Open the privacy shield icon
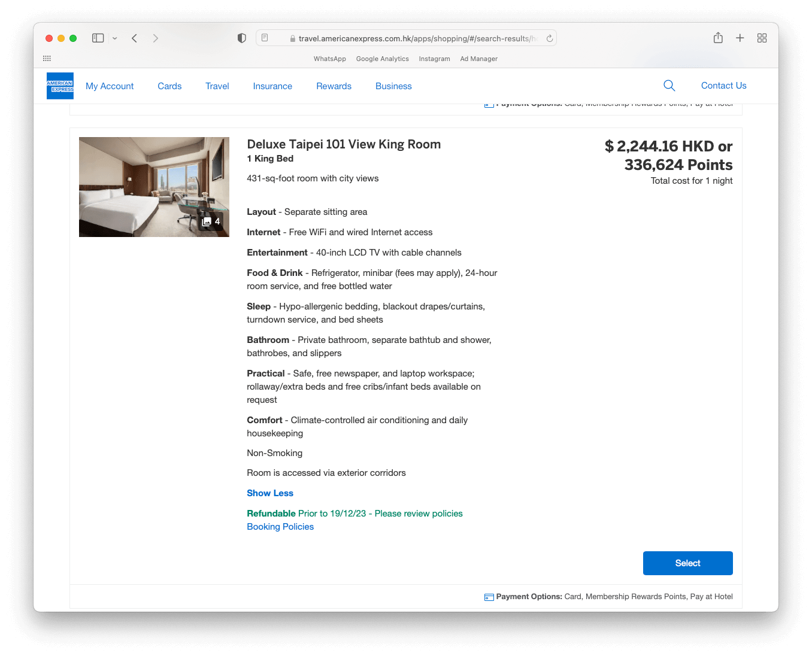The width and height of the screenshot is (812, 656). (242, 38)
